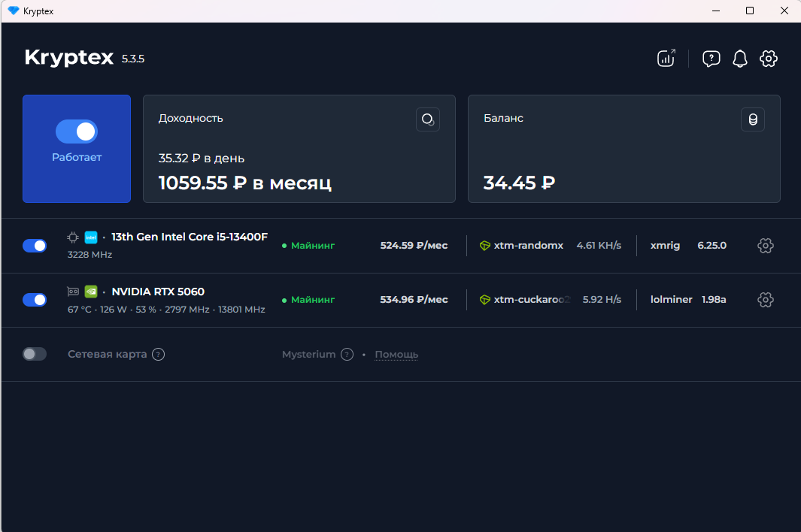
Task: Click the balance coins withdraw icon
Action: [x=753, y=119]
